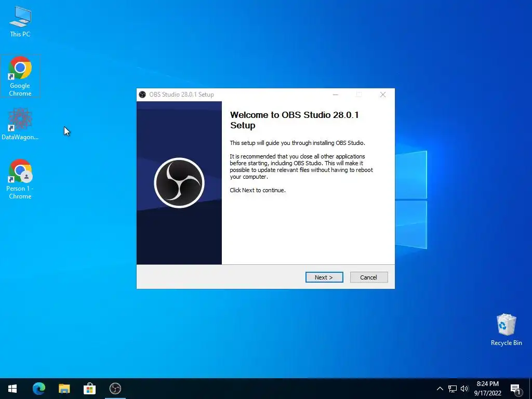Show hidden system tray icons
532x399 pixels.
coord(440,389)
